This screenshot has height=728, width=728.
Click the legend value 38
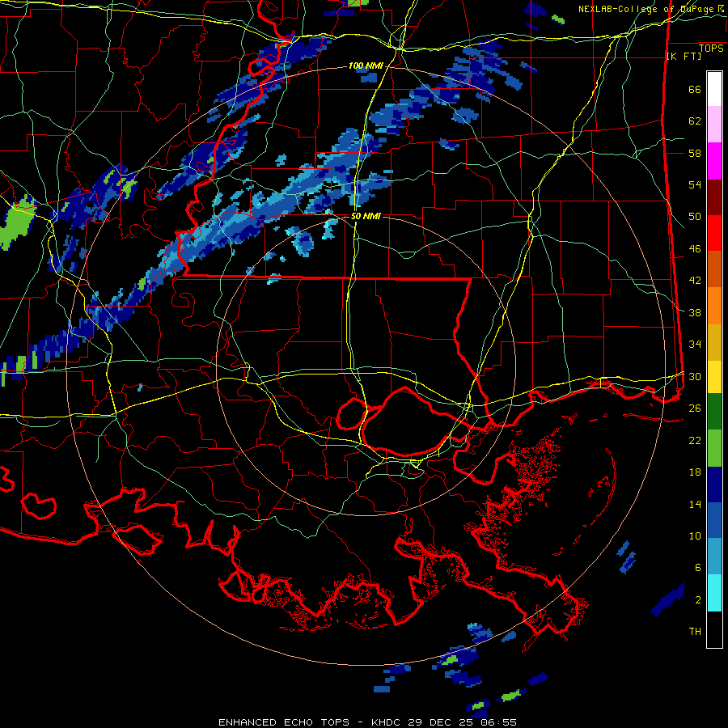point(695,313)
